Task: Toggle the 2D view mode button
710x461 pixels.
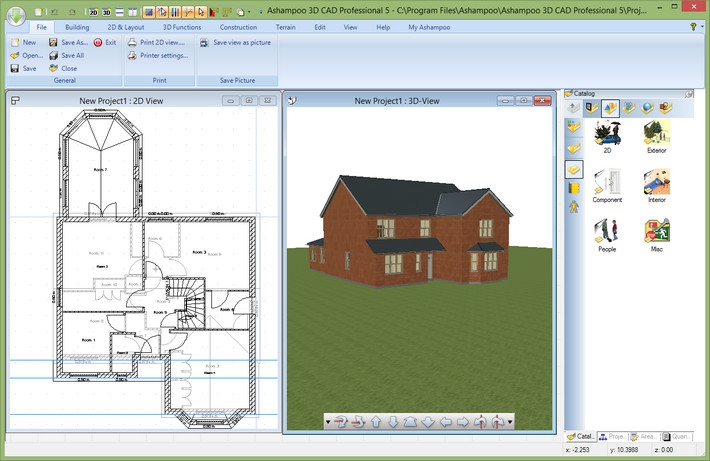Action: tap(93, 11)
